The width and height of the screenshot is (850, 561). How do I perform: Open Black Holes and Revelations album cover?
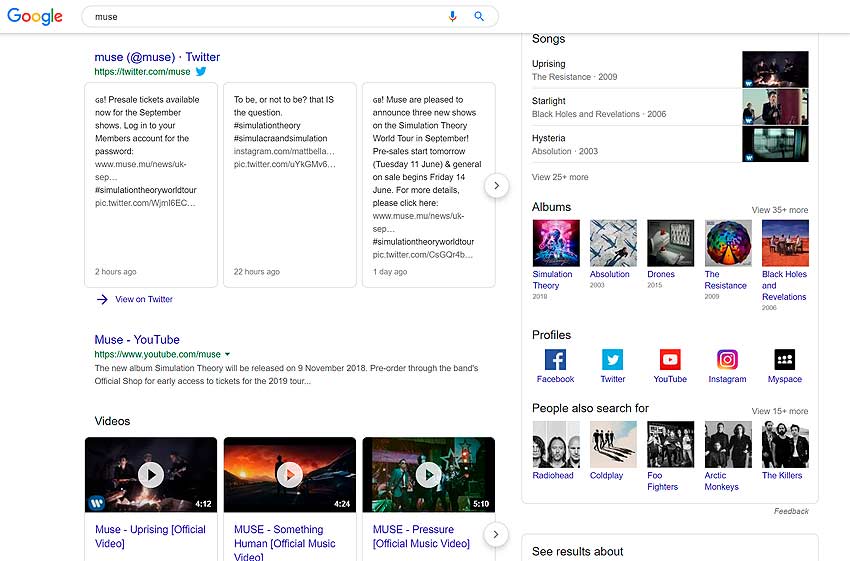(785, 243)
